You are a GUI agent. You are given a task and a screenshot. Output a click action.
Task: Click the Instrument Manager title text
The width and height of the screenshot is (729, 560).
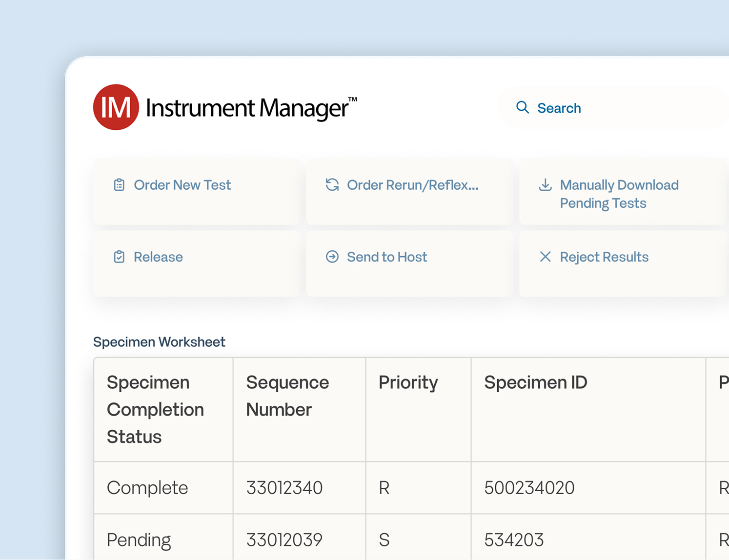(248, 108)
